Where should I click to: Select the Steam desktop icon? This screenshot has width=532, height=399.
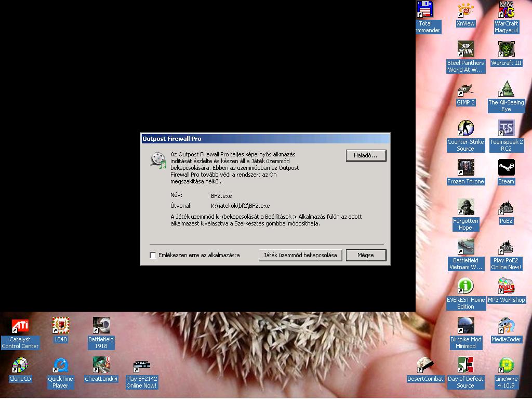[506, 168]
